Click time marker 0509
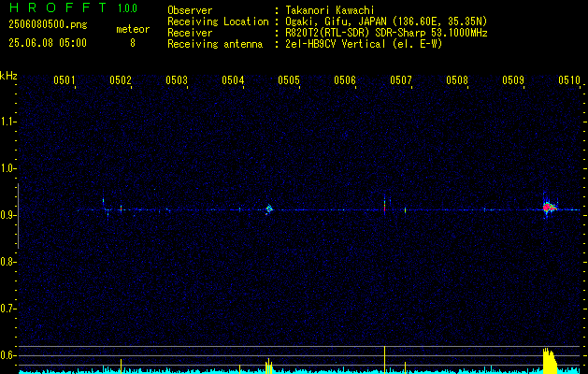This screenshot has height=374, width=588. (513, 79)
